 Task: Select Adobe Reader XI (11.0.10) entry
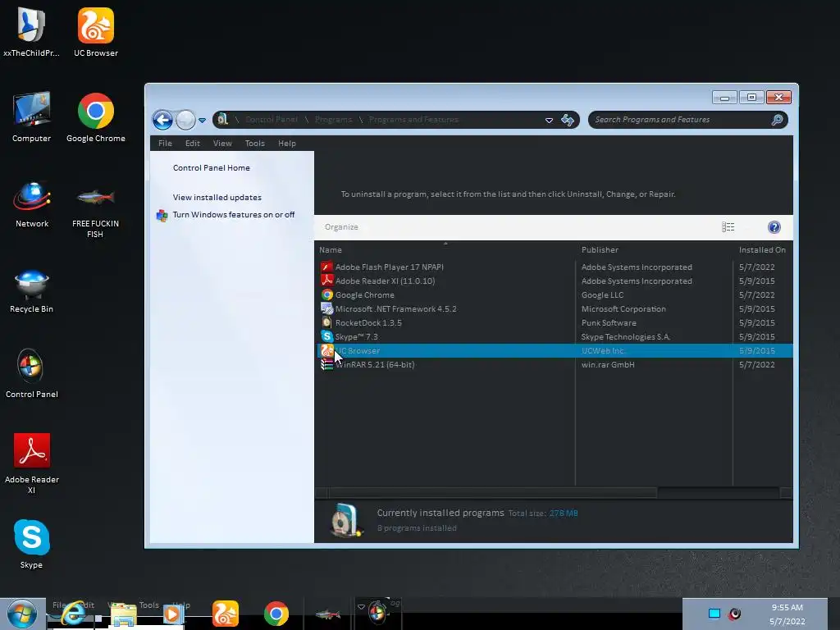point(554,281)
